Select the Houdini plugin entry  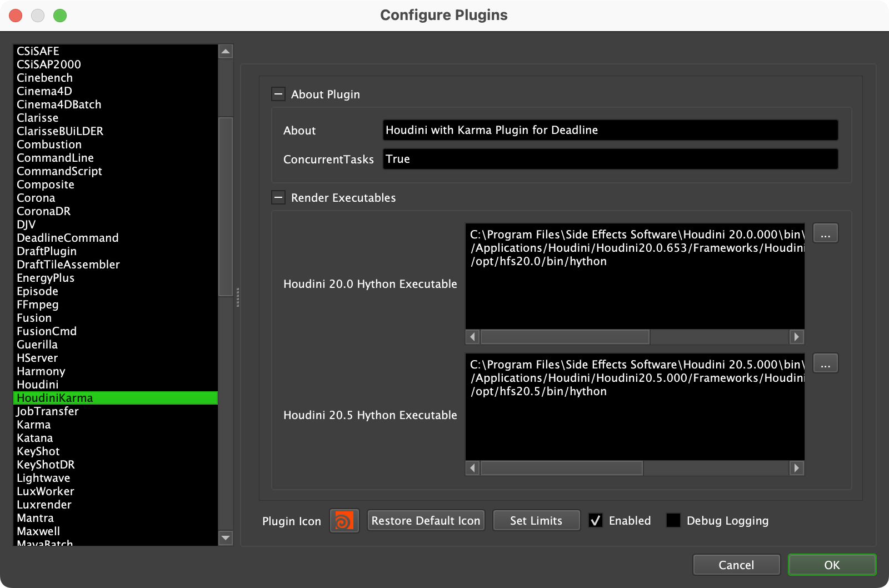116,385
